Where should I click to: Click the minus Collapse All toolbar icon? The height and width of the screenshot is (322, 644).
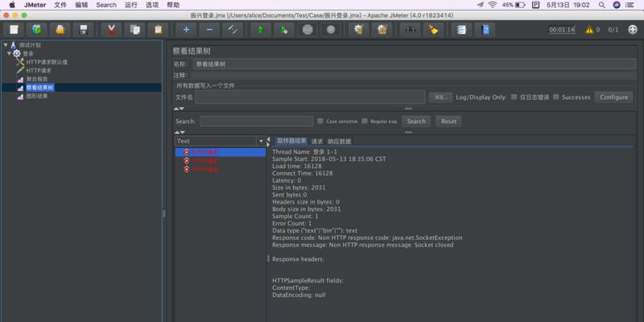[209, 30]
